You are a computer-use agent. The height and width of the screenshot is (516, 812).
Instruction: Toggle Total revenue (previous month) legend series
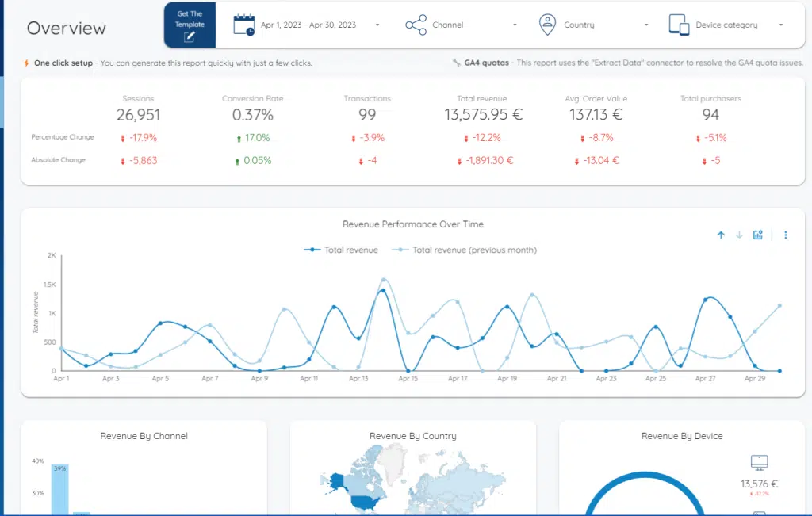pos(464,250)
